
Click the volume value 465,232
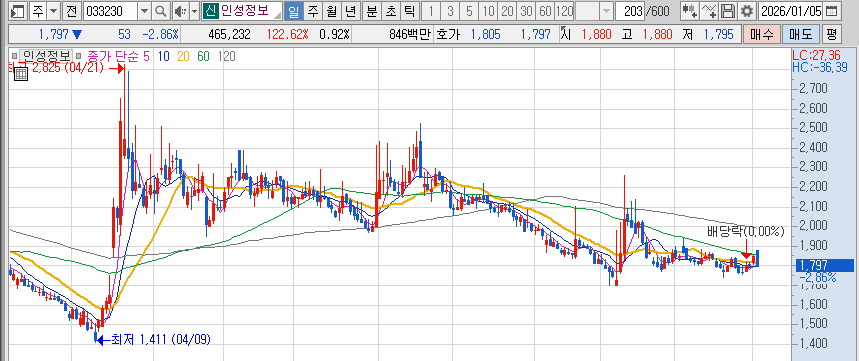pyautogui.click(x=230, y=35)
